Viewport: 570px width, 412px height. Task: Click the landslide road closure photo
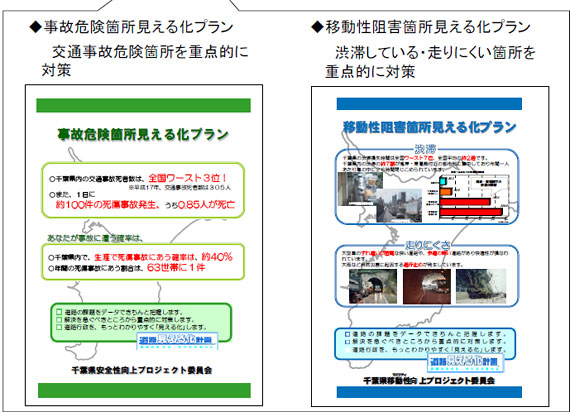coord(481,287)
